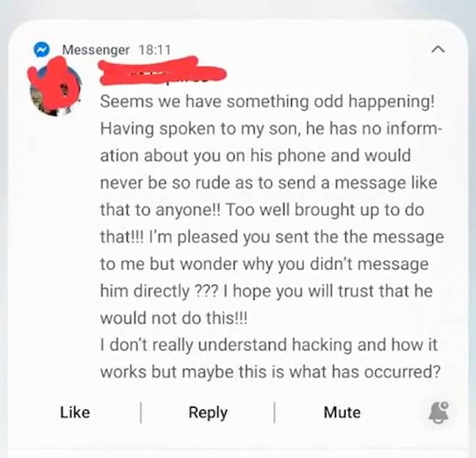This screenshot has height=458, width=476.
Task: Open the line 'Seems we have something odd happening!'
Action: [267, 101]
